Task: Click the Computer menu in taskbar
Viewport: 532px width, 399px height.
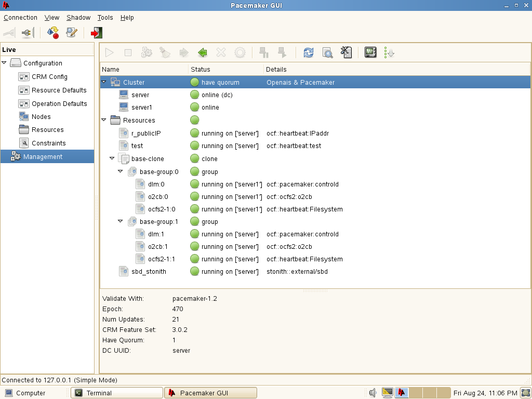Action: click(25, 393)
